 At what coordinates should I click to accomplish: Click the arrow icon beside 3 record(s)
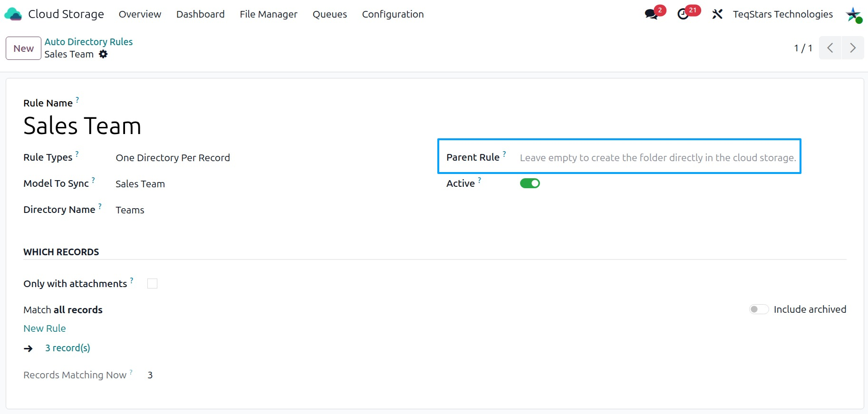pyautogui.click(x=29, y=348)
